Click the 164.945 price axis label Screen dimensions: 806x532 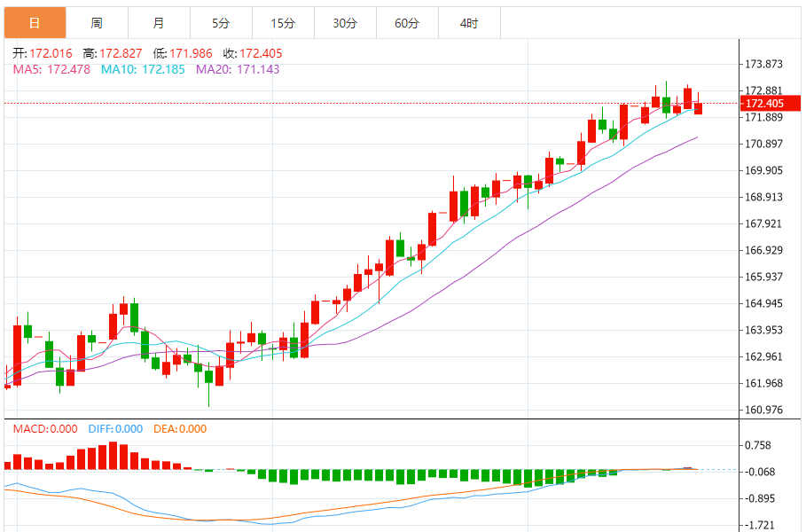763,303
